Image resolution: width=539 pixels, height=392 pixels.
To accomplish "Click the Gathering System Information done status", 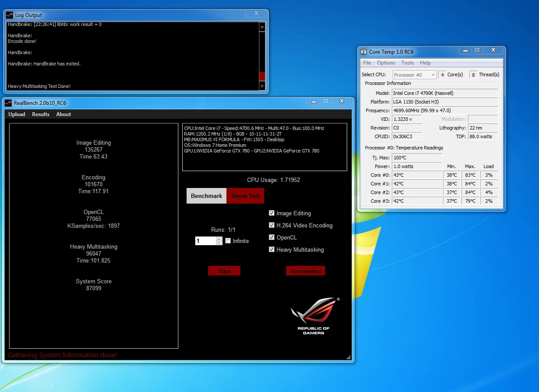I will click(x=62, y=355).
